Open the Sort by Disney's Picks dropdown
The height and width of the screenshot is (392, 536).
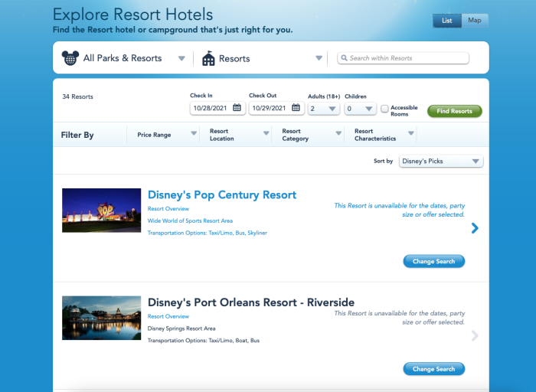(x=441, y=162)
